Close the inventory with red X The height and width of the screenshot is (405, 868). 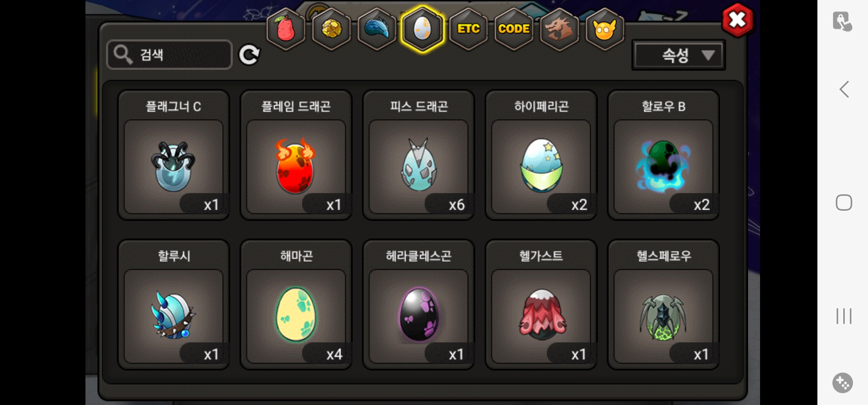click(x=737, y=20)
